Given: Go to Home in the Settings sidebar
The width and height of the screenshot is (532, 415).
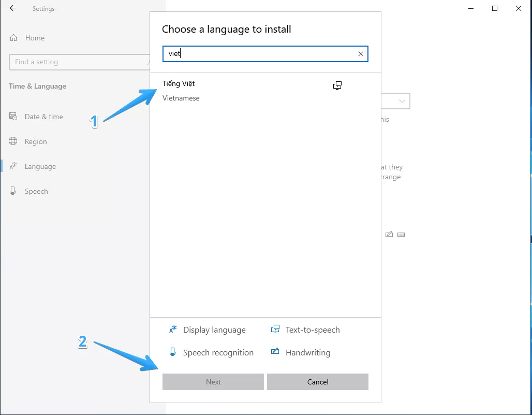Looking at the screenshot, I should (34, 38).
